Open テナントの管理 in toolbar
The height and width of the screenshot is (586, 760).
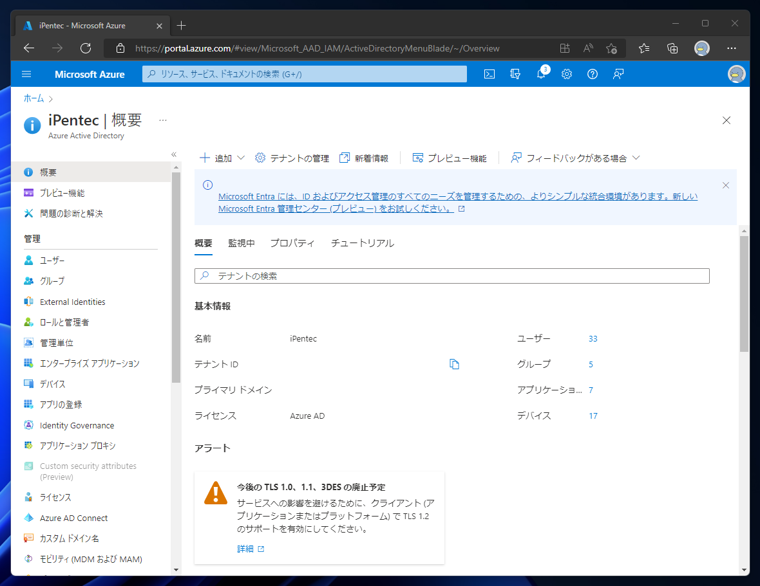292,158
